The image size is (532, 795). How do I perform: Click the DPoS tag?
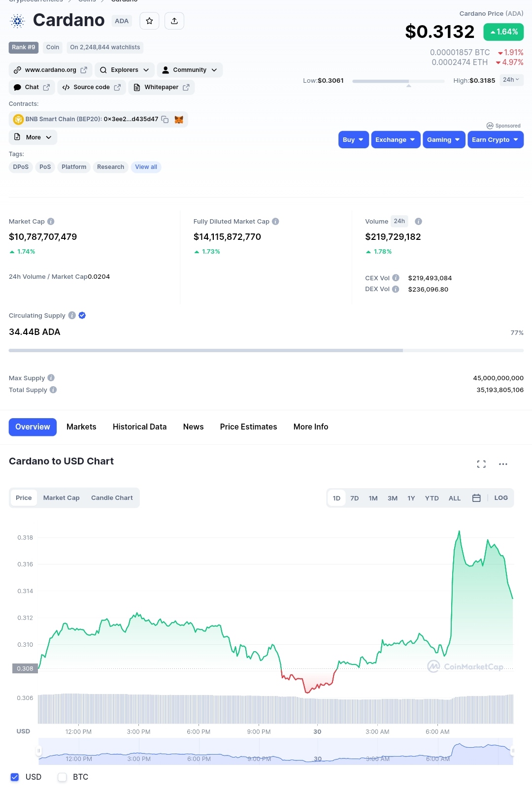(x=21, y=167)
